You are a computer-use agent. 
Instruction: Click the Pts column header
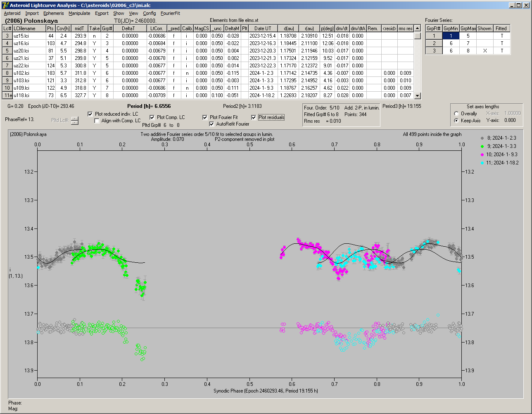tap(50, 29)
